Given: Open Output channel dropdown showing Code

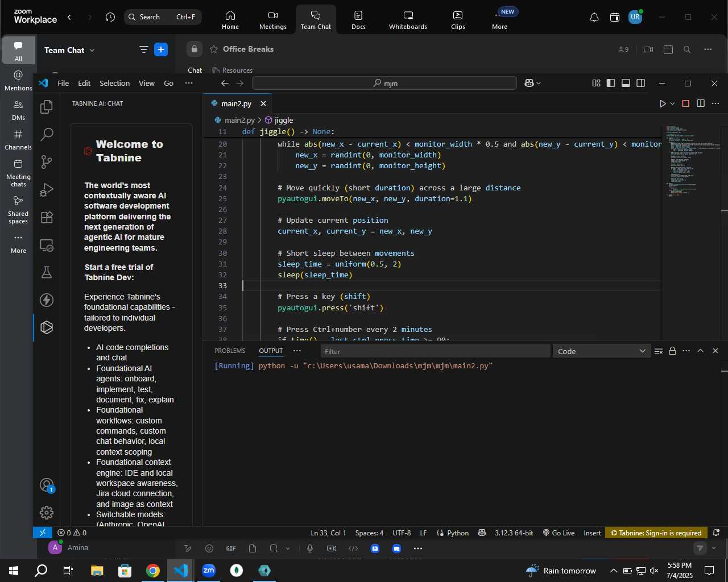Looking at the screenshot, I should pyautogui.click(x=601, y=351).
